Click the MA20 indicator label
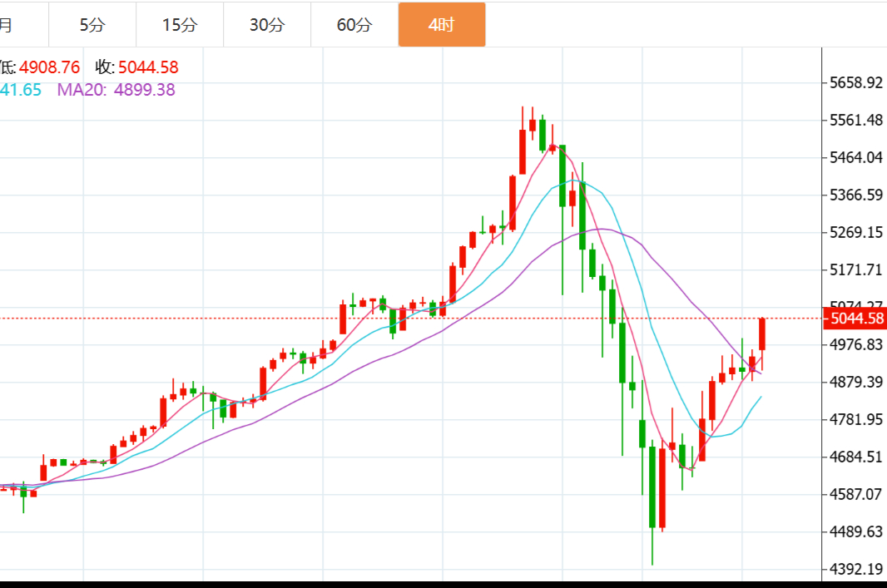Screen dimensions: 887x588 pyautogui.click(x=116, y=90)
